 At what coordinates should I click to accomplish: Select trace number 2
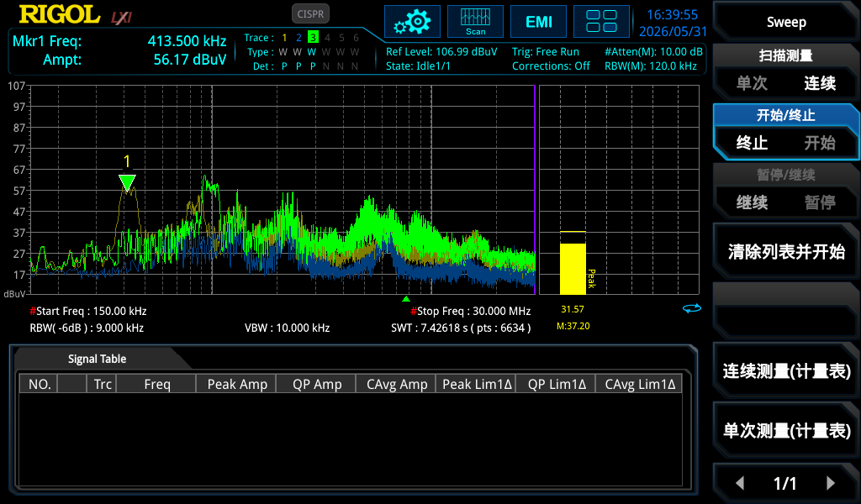click(x=298, y=38)
